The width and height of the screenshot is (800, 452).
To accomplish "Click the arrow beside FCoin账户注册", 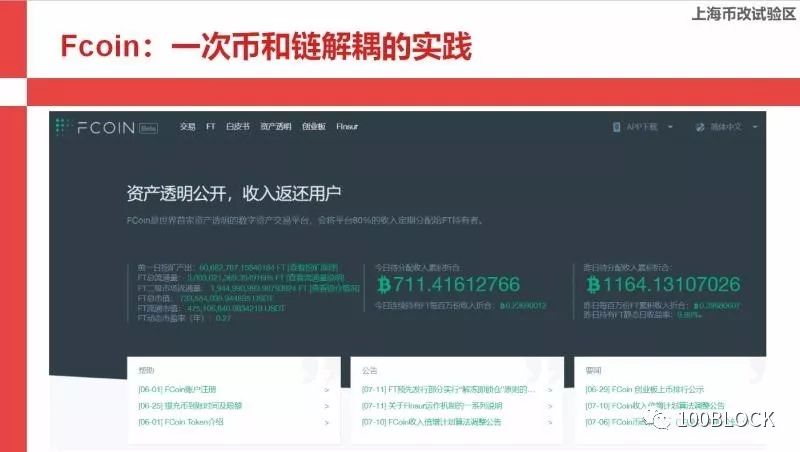I will tap(327, 390).
